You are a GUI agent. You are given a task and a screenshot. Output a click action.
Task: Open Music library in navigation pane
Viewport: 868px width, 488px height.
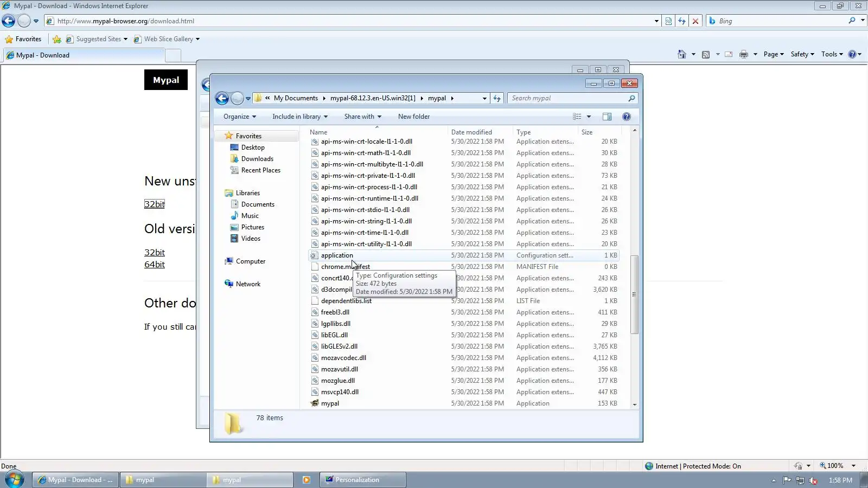pyautogui.click(x=250, y=216)
